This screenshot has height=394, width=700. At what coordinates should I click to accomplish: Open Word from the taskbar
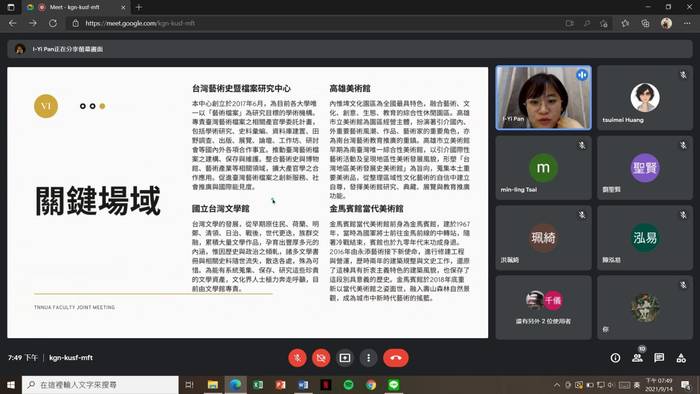tap(303, 385)
